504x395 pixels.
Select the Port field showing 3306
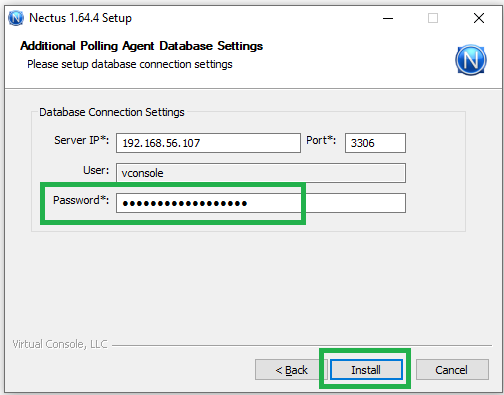coord(375,143)
